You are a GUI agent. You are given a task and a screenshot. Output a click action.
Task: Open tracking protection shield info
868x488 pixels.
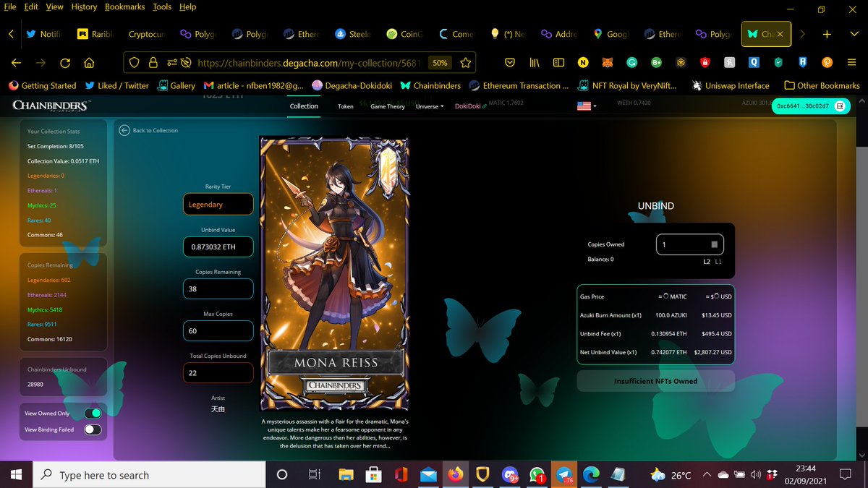(x=135, y=63)
